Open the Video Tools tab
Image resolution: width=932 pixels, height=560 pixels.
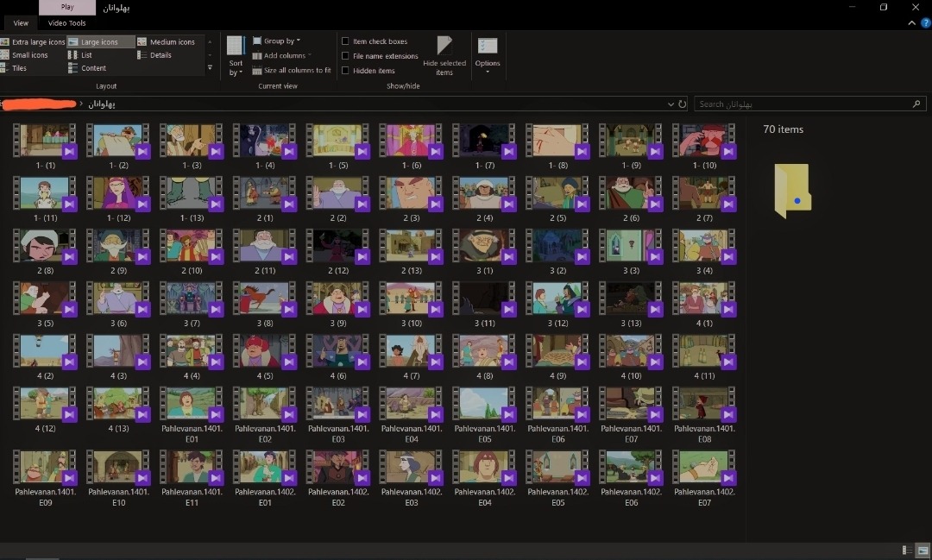(66, 23)
